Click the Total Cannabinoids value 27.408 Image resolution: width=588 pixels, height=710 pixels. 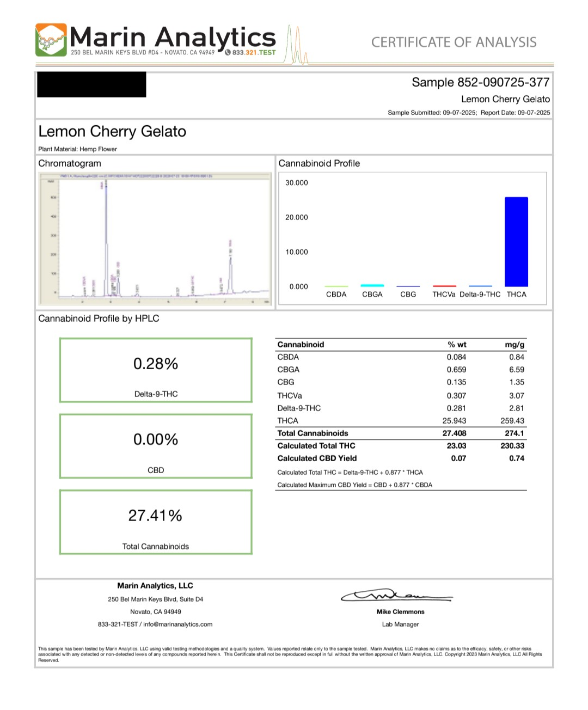point(454,433)
